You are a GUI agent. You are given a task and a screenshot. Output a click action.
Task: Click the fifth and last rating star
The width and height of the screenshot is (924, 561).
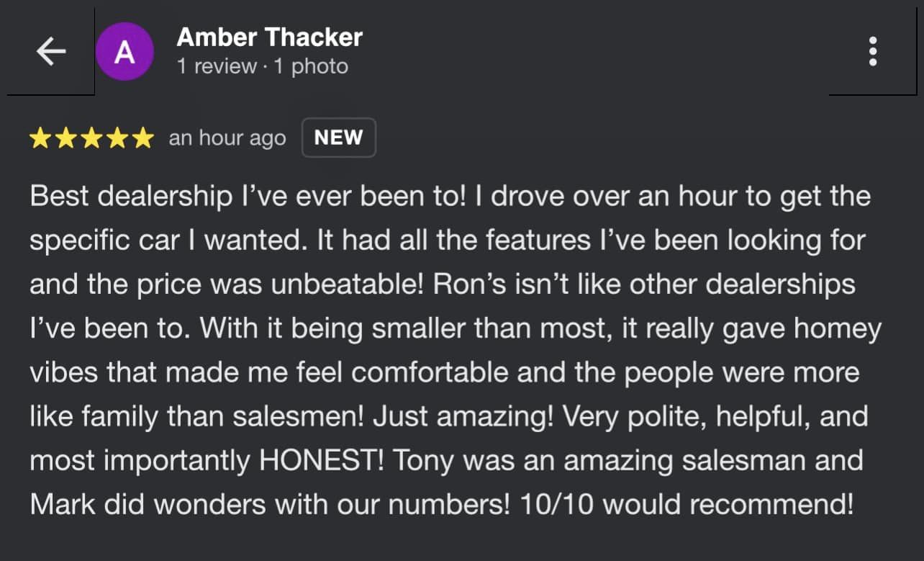point(142,138)
